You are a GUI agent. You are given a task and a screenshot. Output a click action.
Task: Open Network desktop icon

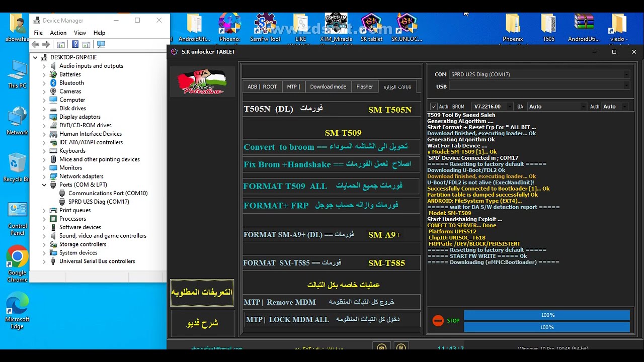coord(17,121)
